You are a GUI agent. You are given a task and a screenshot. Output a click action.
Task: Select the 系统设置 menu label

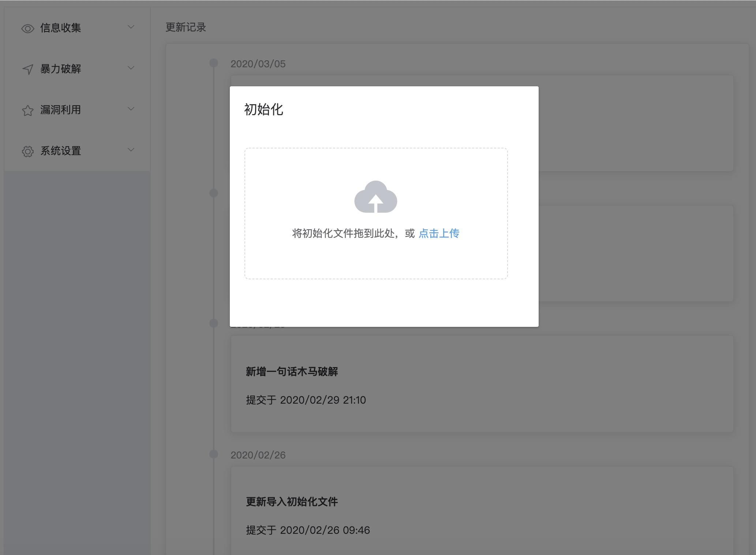(61, 151)
